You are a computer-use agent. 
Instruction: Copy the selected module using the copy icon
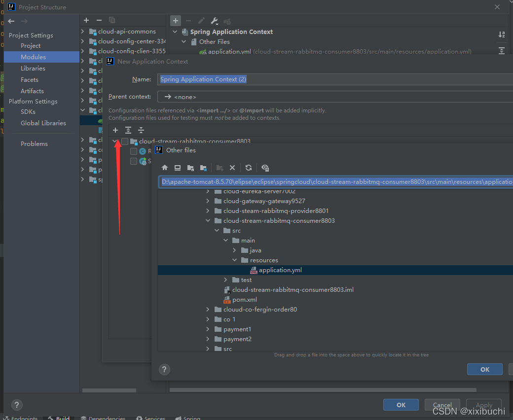(112, 20)
